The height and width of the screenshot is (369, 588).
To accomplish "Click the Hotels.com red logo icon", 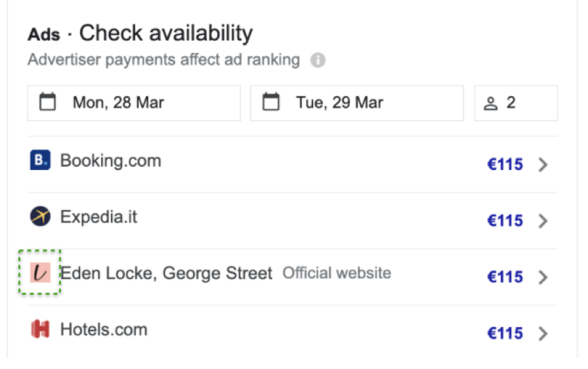I will coord(40,329).
